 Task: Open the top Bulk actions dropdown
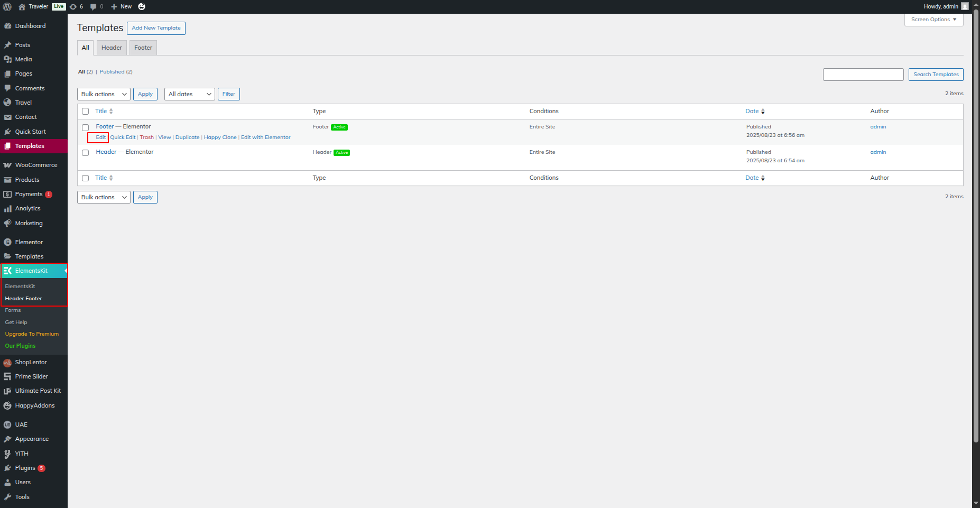pos(104,94)
